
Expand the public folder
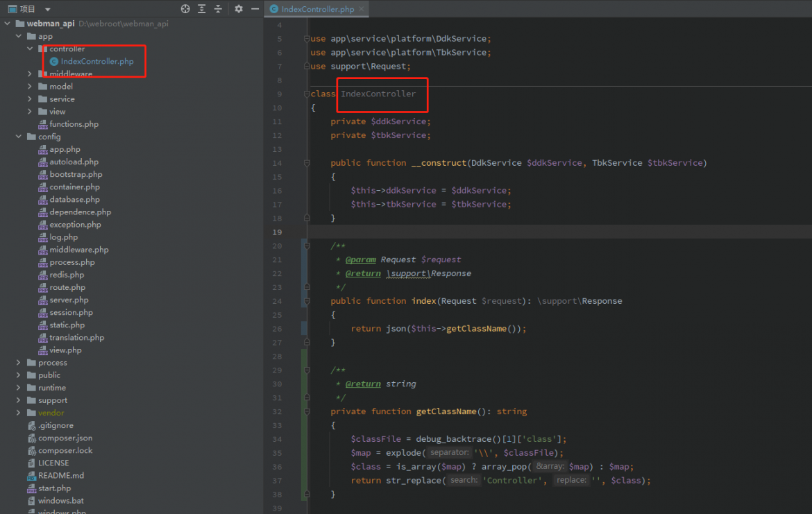tap(19, 375)
